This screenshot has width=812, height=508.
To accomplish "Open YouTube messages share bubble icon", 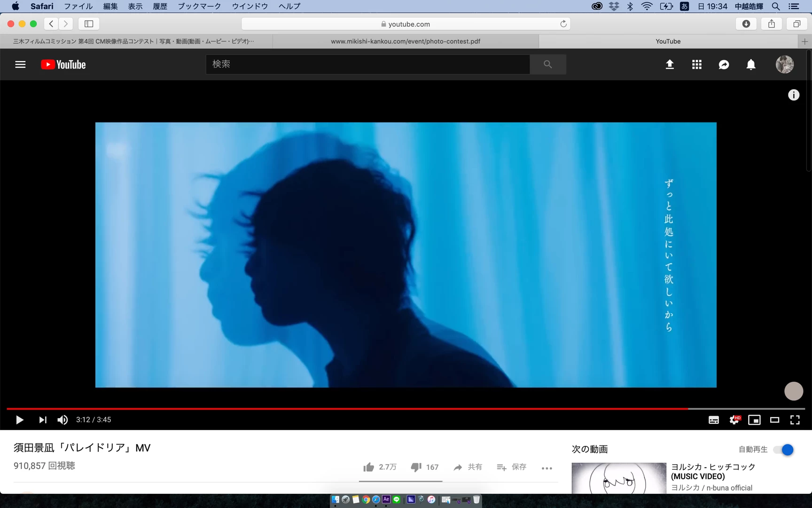I will click(724, 64).
